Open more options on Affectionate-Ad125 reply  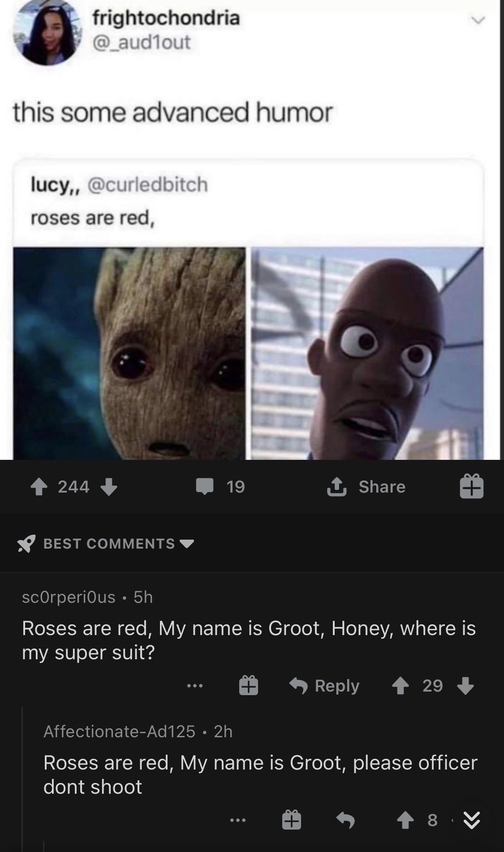237,821
